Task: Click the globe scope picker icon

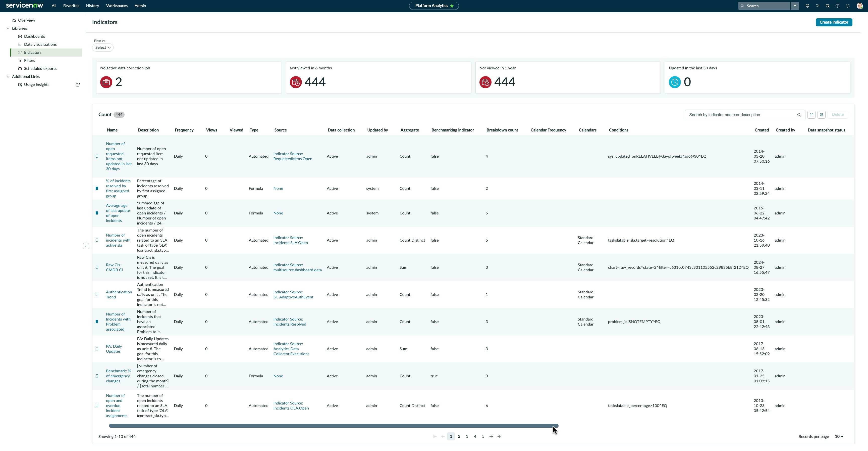Action: coord(807,6)
